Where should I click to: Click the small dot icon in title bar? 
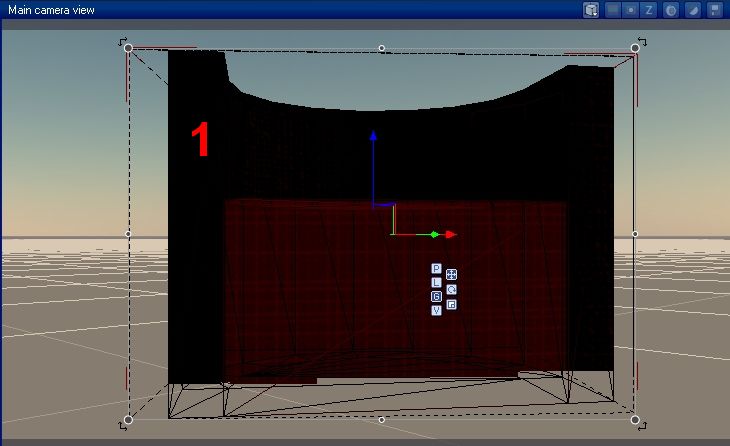pos(631,10)
